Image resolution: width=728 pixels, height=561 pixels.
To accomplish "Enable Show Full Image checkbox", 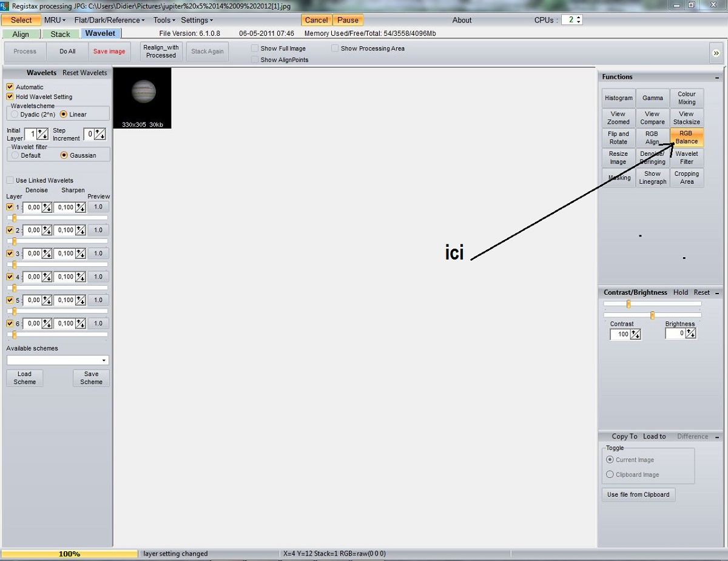I will [255, 49].
